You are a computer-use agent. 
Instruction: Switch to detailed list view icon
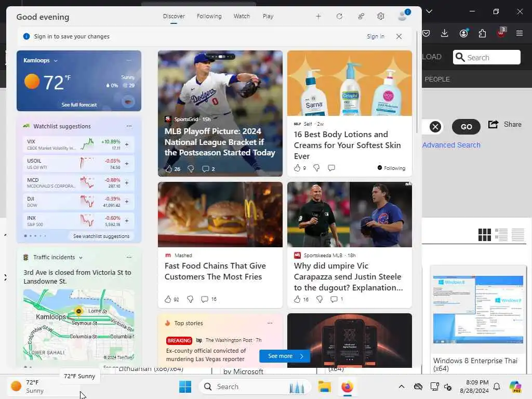coord(501,234)
